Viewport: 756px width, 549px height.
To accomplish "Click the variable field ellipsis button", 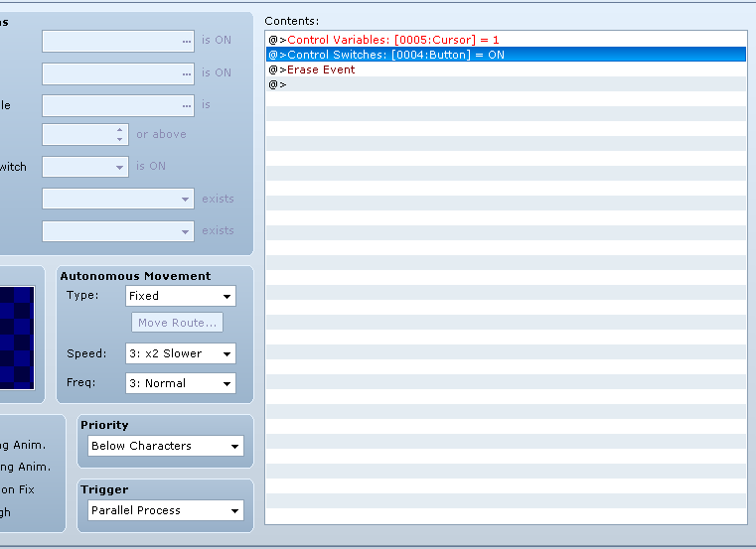I will point(187,106).
